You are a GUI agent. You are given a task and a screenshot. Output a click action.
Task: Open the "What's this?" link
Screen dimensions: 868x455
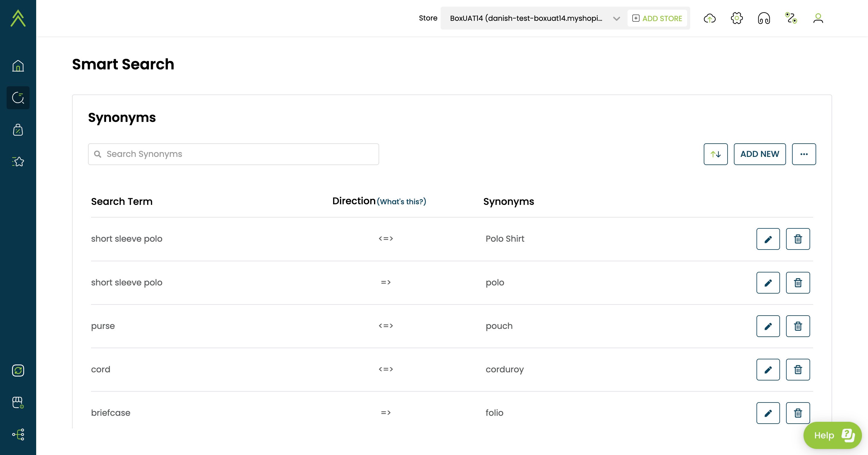click(401, 202)
